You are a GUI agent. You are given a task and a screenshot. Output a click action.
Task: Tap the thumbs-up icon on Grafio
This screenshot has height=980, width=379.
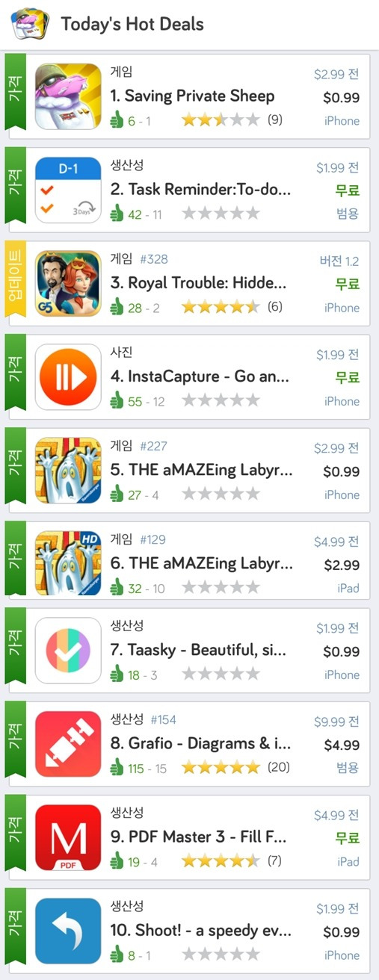click(x=116, y=768)
